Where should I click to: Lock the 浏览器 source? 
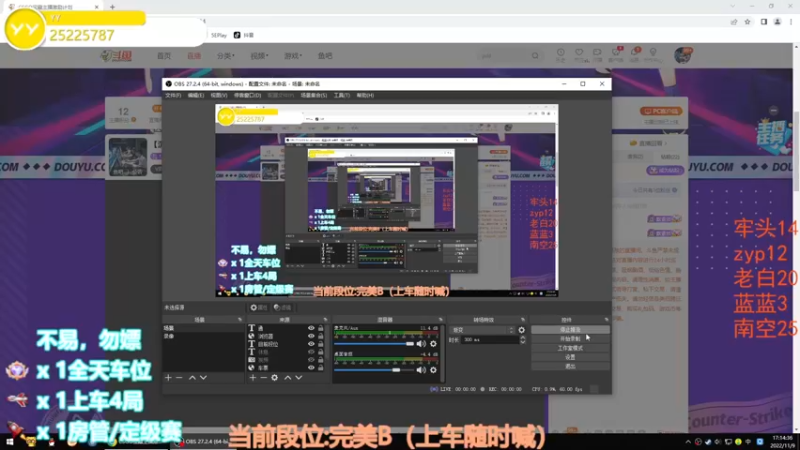point(320,336)
